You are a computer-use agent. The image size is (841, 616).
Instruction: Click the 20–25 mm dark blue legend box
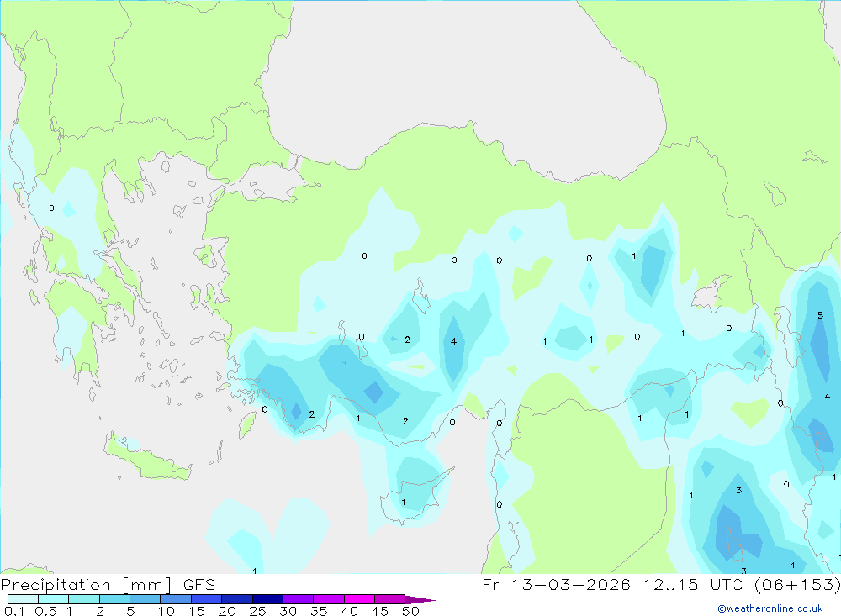click(x=236, y=599)
